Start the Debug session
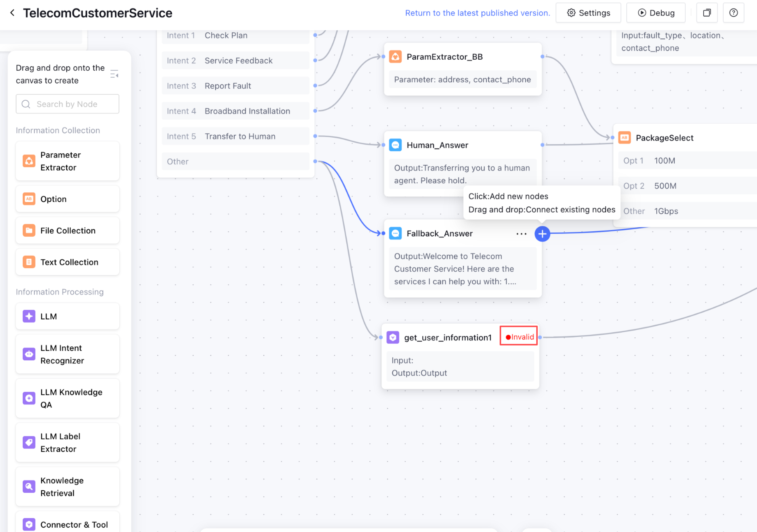 655,13
